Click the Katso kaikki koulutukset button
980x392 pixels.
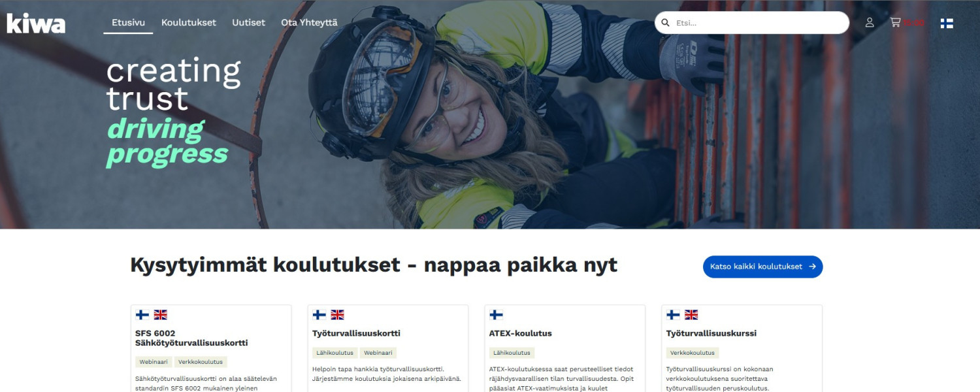click(762, 267)
